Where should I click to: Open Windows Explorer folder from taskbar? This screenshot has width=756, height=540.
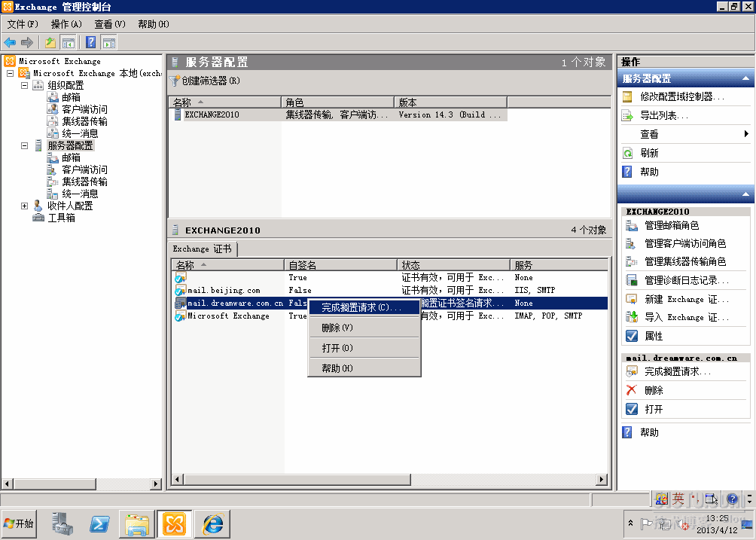coord(137,523)
